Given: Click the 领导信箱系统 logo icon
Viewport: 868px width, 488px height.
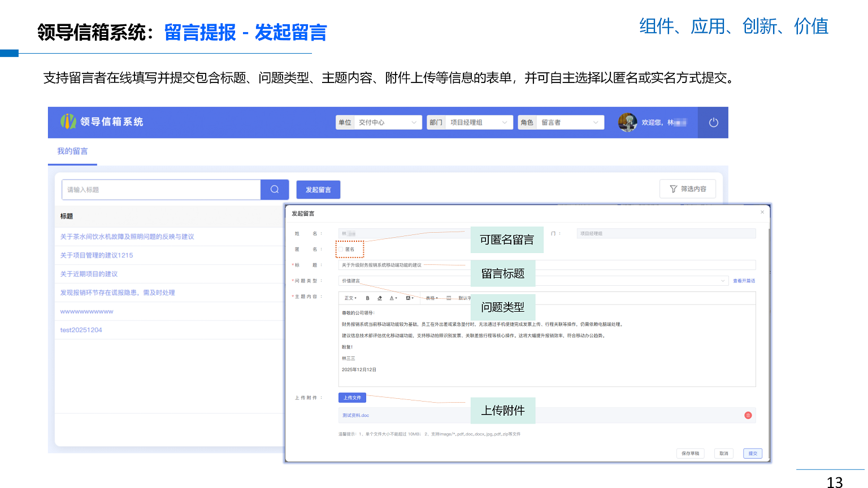Looking at the screenshot, I should tap(68, 122).
